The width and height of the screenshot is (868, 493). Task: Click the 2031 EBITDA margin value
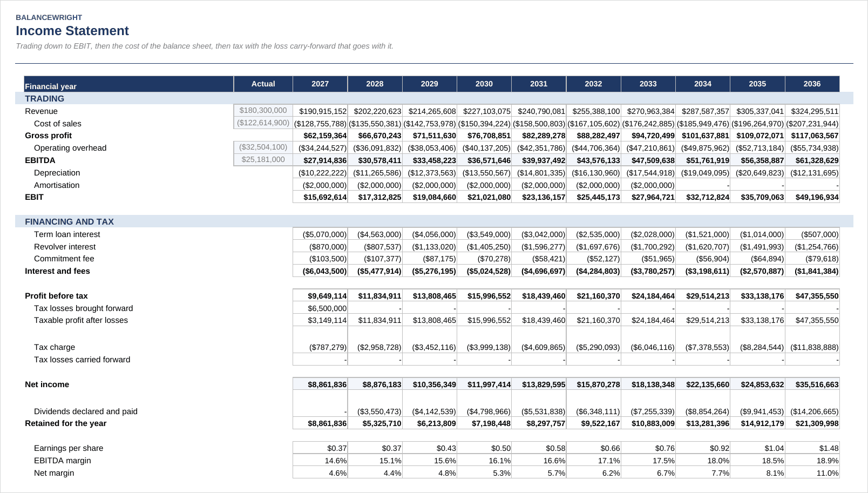pyautogui.click(x=539, y=461)
